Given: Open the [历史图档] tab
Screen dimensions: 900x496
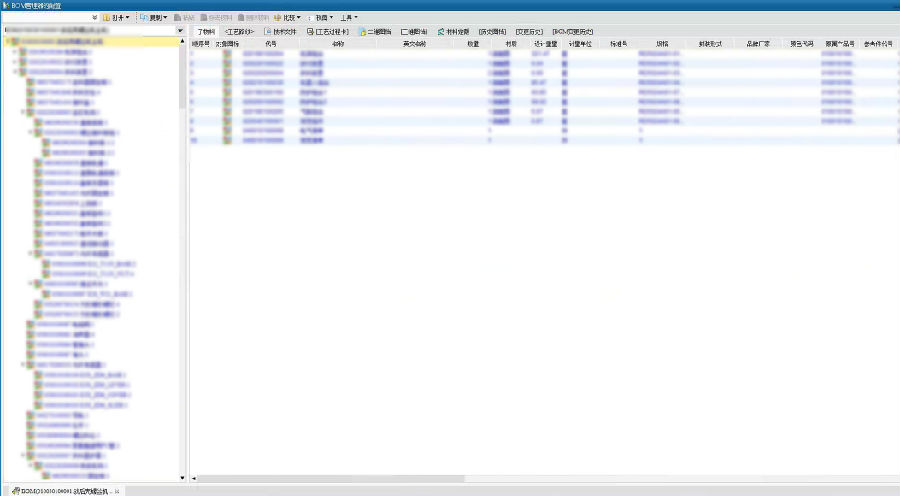Looking at the screenshot, I should (492, 32).
